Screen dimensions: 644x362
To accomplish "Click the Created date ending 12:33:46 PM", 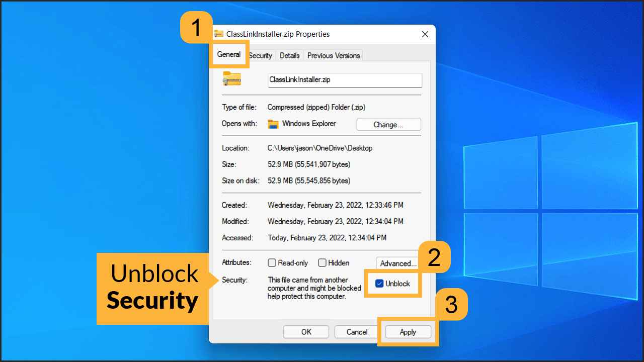I will (x=336, y=205).
